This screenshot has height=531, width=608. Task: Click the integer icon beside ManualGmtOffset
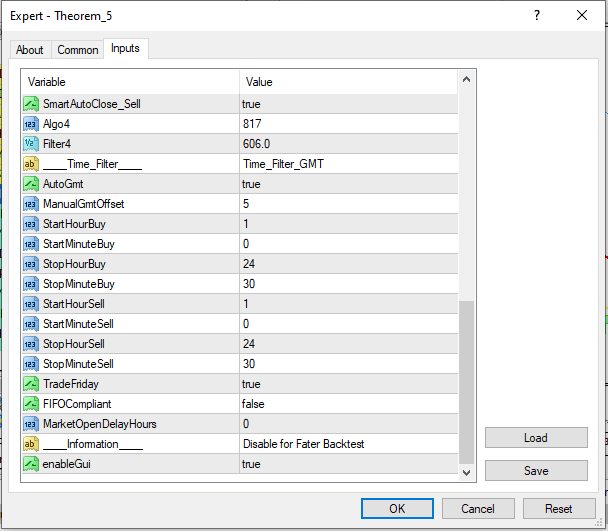[x=31, y=204]
